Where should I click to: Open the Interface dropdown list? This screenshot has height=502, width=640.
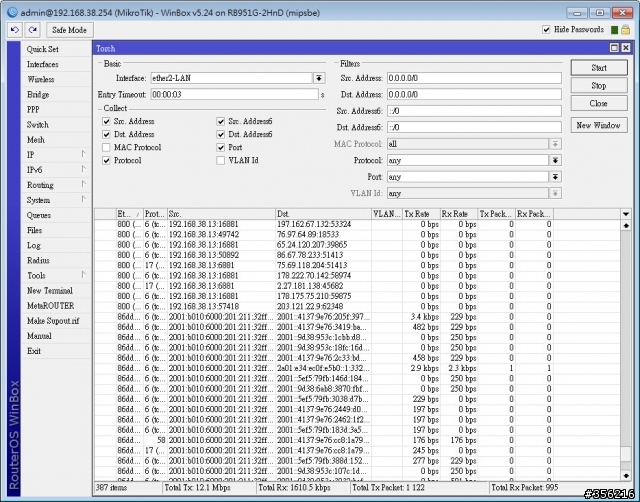pyautogui.click(x=319, y=78)
